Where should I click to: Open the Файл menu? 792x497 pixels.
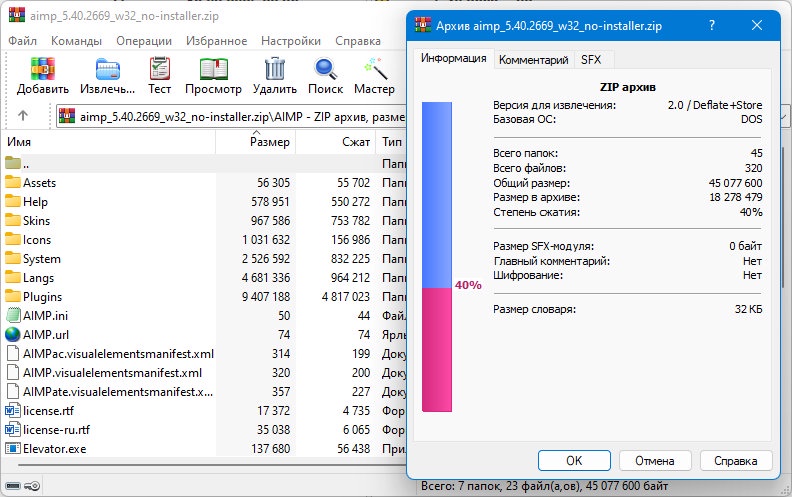23,41
